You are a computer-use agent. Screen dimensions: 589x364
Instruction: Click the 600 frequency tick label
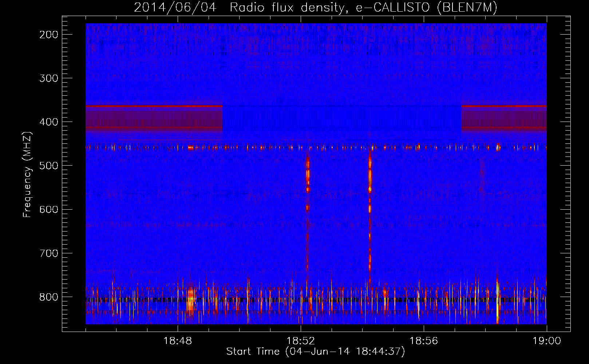coord(49,209)
